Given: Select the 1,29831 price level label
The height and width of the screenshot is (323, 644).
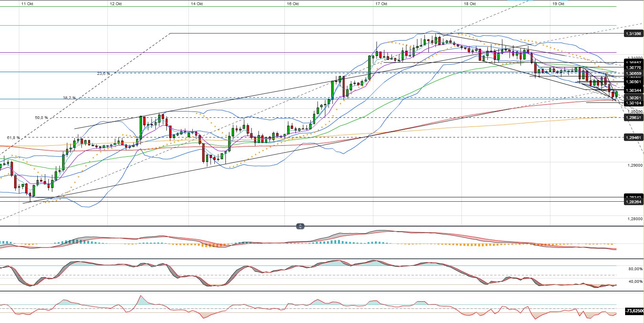Looking at the screenshot, I should (x=633, y=118).
